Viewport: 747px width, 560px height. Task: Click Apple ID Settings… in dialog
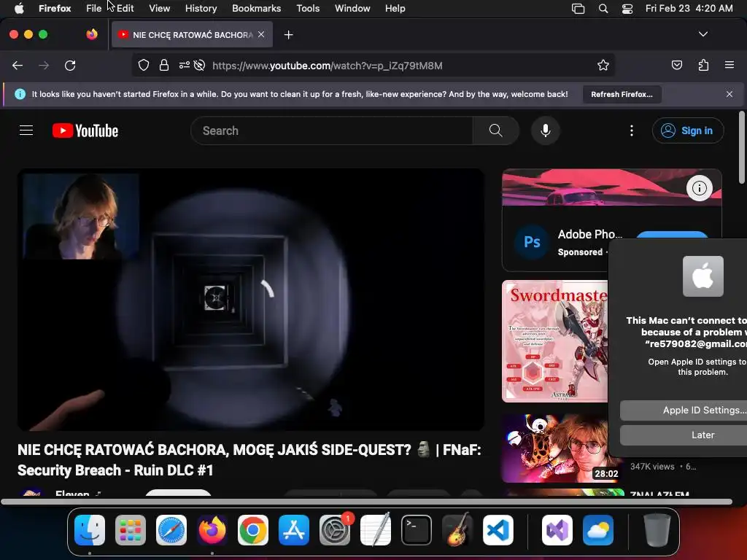tap(684, 411)
